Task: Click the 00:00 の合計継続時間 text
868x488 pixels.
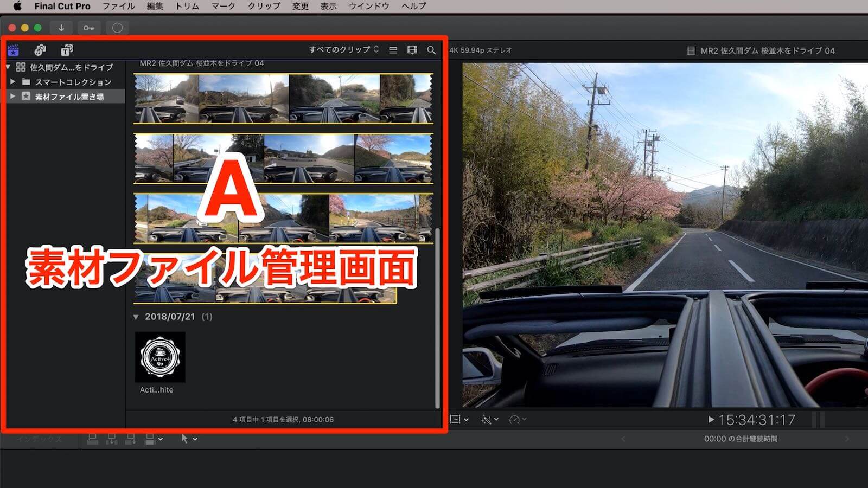Action: [741, 439]
